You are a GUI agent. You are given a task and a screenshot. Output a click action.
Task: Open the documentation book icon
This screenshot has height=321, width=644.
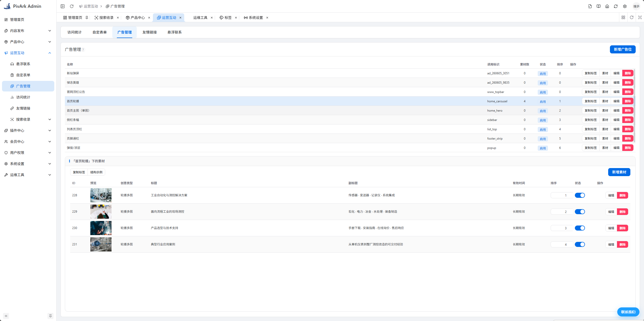(x=599, y=6)
